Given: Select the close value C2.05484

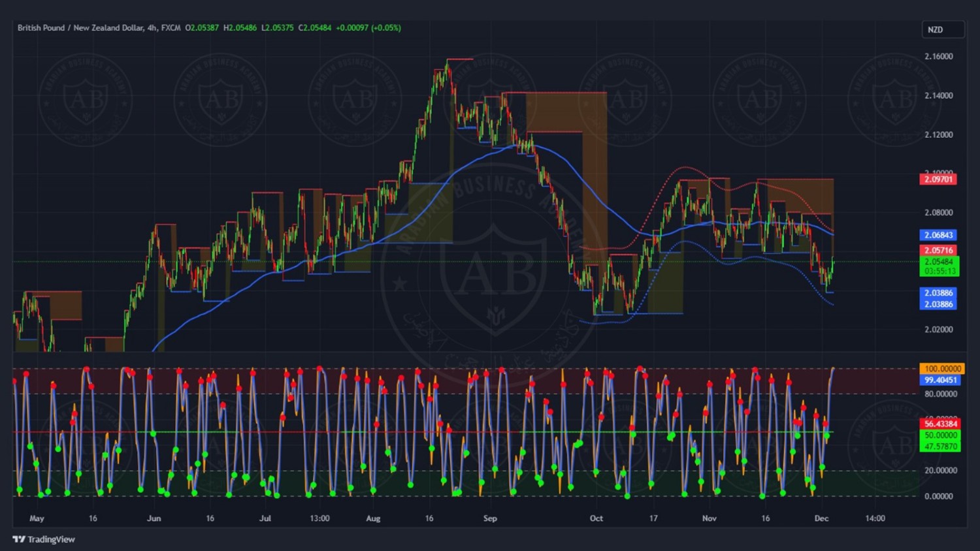Looking at the screenshot, I should coord(315,28).
